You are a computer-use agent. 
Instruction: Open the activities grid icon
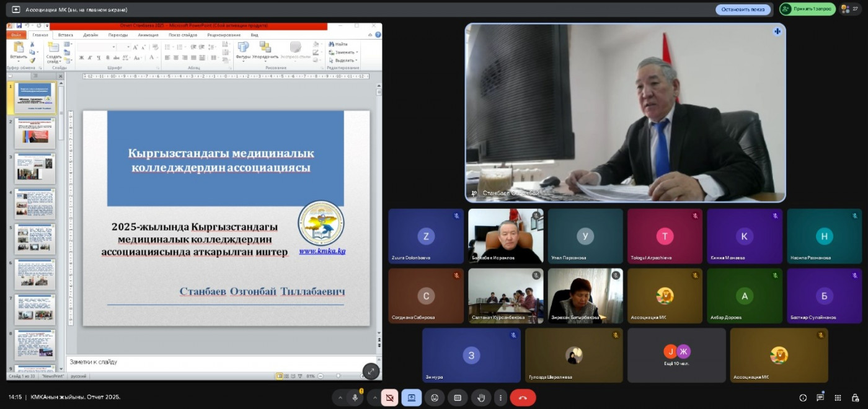pyautogui.click(x=838, y=398)
